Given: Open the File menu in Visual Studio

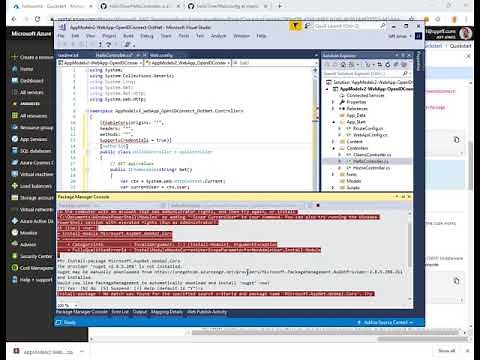Looking at the screenshot, I should (x=61, y=36).
